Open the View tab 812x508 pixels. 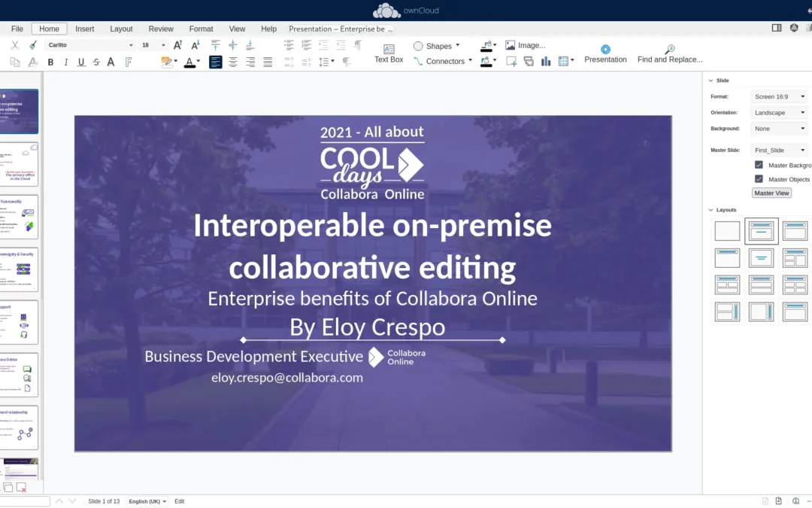(x=237, y=29)
